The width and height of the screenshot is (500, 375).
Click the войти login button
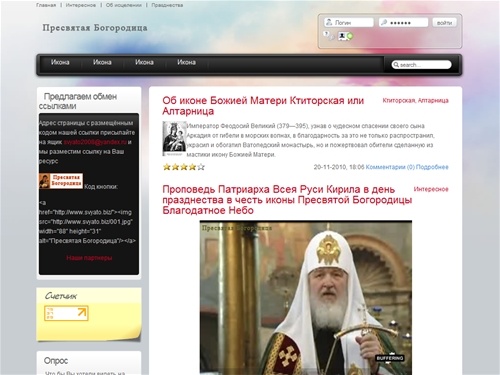pos(444,23)
